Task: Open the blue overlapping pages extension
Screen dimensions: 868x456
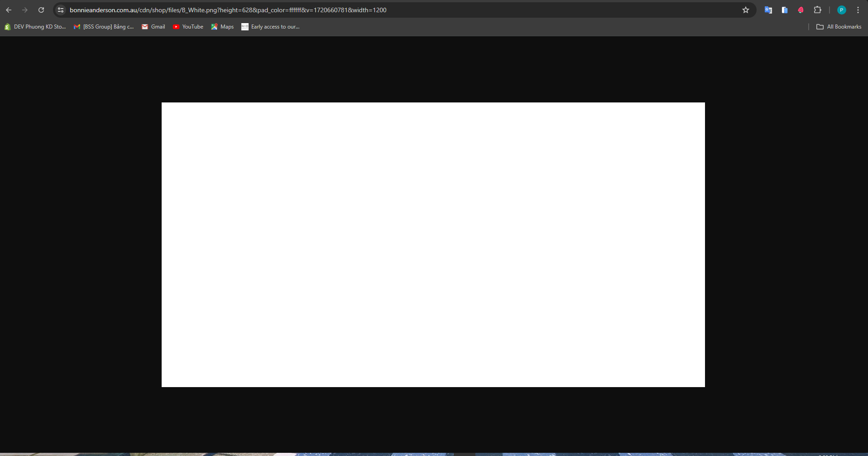Action: tap(785, 10)
